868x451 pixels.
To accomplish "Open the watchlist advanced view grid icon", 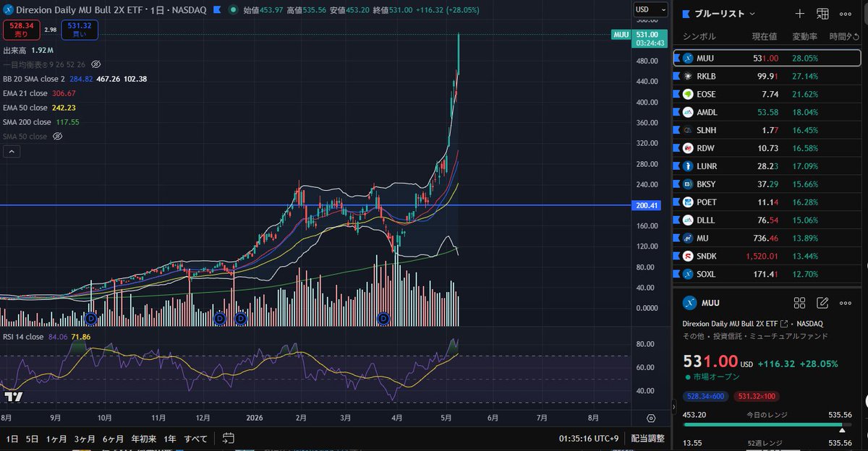I will click(x=822, y=14).
